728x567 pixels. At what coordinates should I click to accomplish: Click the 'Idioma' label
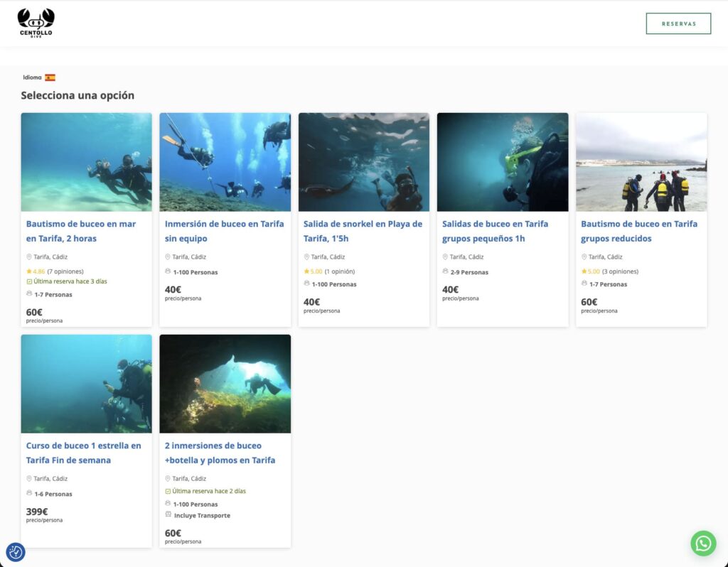coord(32,77)
